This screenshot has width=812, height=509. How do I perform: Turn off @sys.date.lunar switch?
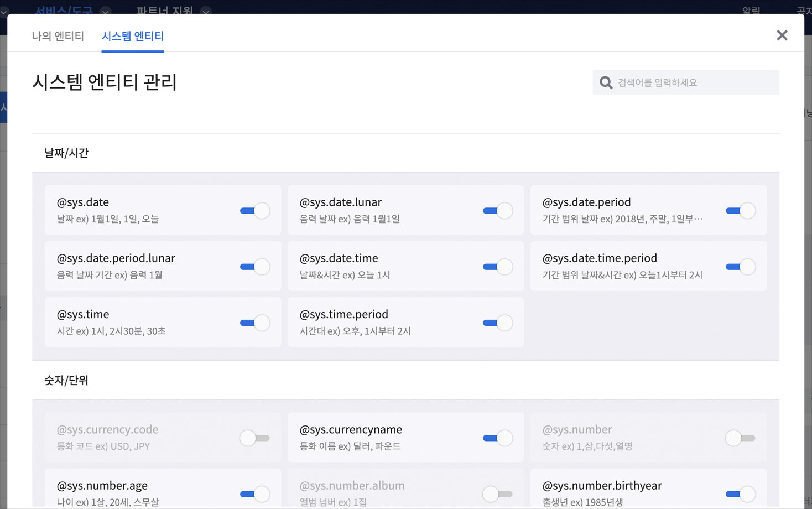497,211
